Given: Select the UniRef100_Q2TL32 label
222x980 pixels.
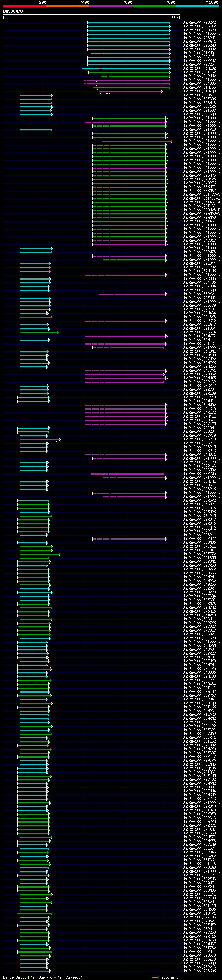Looking at the screenshot, I should click(x=199, y=206).
